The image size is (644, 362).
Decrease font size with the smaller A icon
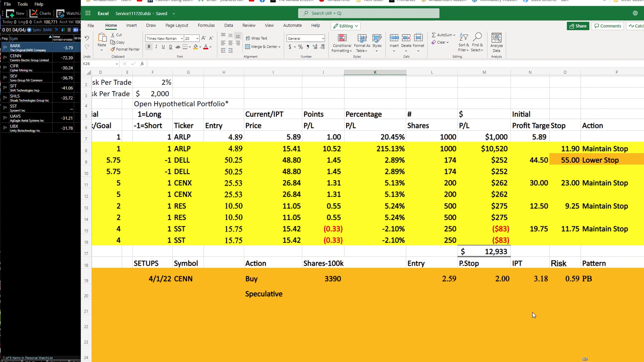[x=211, y=38]
